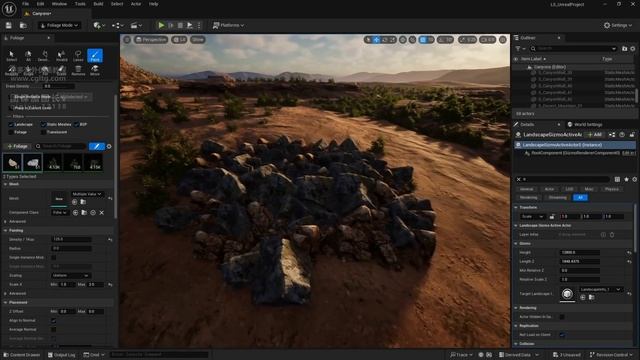Enable Average Normal checkbox
The image size is (640, 360).
53,329
